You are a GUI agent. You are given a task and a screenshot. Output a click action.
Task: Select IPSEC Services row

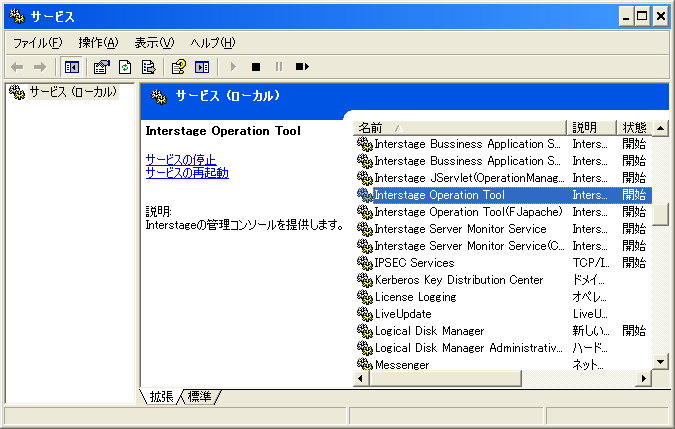point(504,263)
